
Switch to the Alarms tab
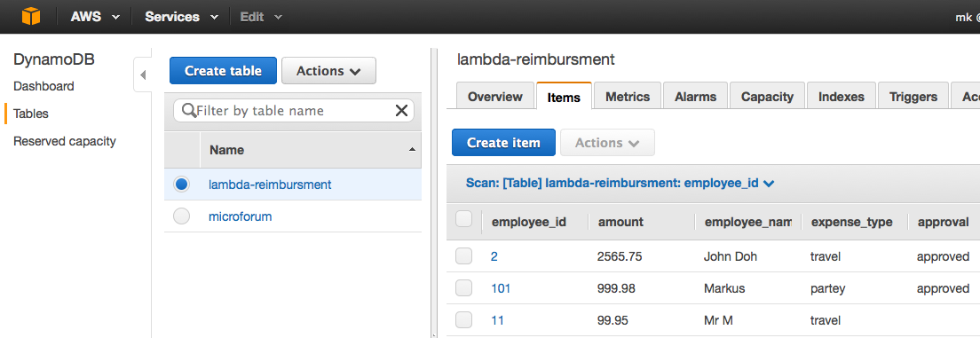[x=695, y=96]
